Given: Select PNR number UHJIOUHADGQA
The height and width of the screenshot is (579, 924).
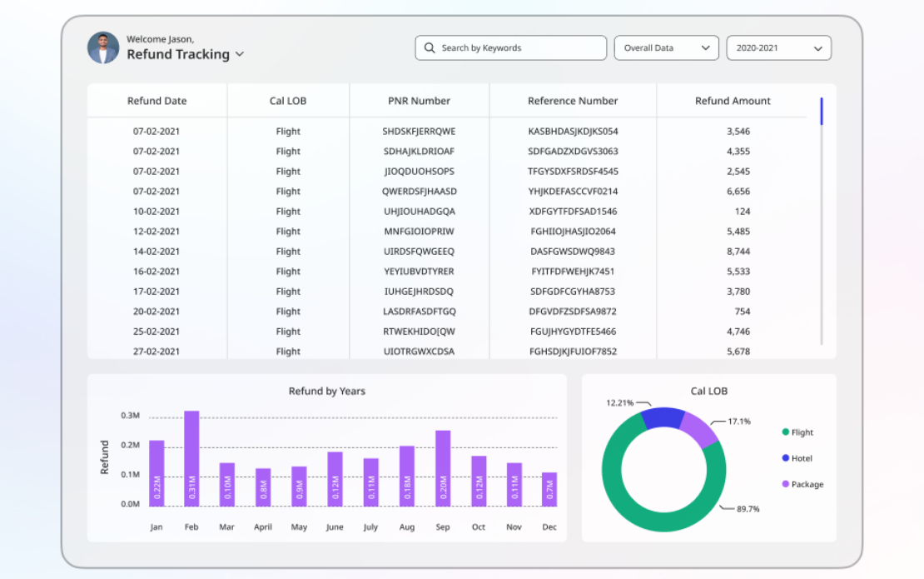Looking at the screenshot, I should (x=419, y=212).
